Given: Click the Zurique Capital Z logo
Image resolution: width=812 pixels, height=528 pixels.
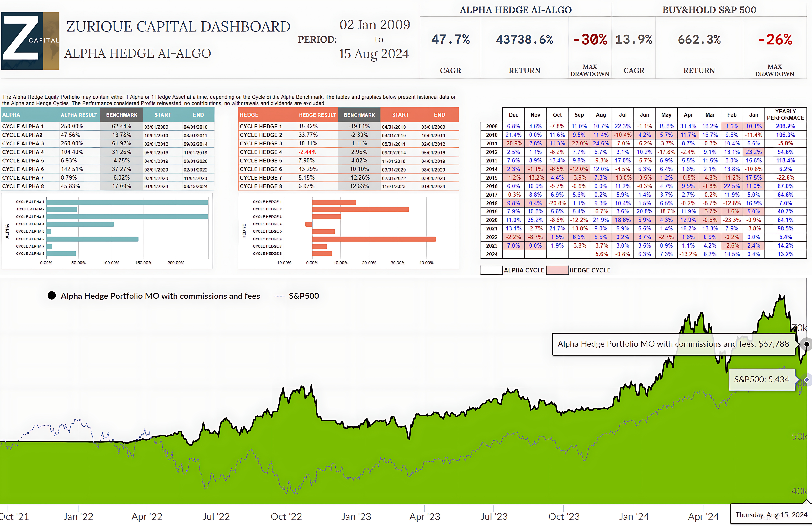Looking at the screenshot, I should pyautogui.click(x=30, y=41).
